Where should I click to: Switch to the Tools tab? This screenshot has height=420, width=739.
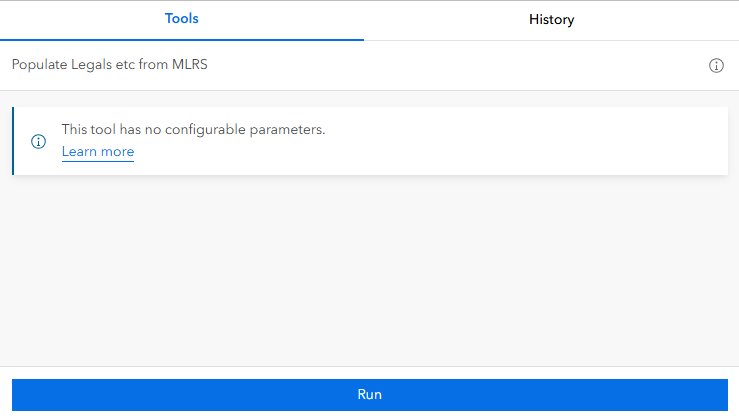click(x=181, y=19)
